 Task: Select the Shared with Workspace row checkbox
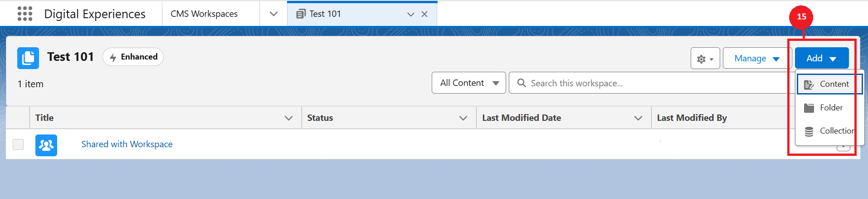18,144
